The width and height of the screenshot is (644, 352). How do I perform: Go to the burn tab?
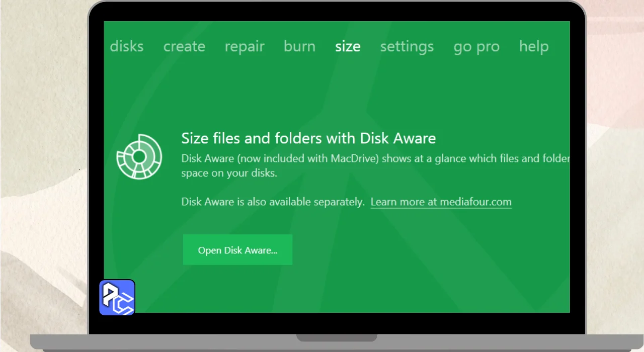pyautogui.click(x=299, y=46)
